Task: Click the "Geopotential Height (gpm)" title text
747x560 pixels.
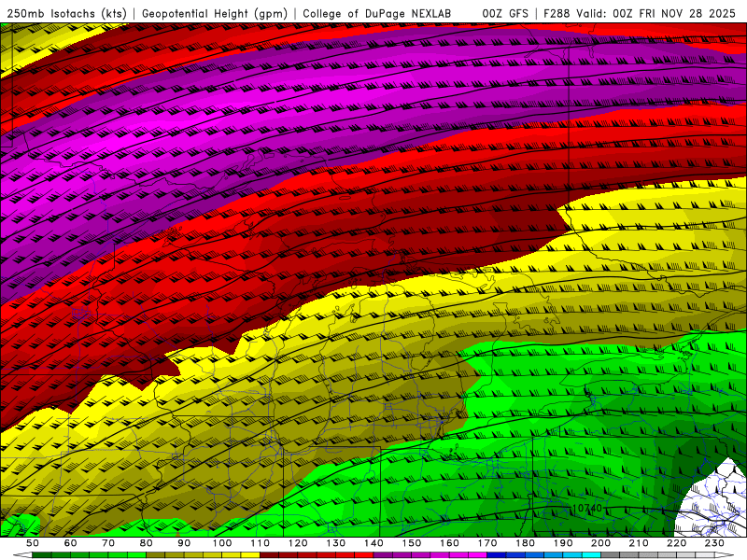Action: 215,14
